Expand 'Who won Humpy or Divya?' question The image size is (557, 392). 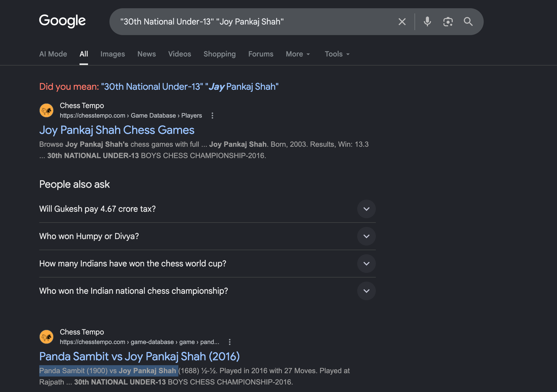click(x=207, y=236)
